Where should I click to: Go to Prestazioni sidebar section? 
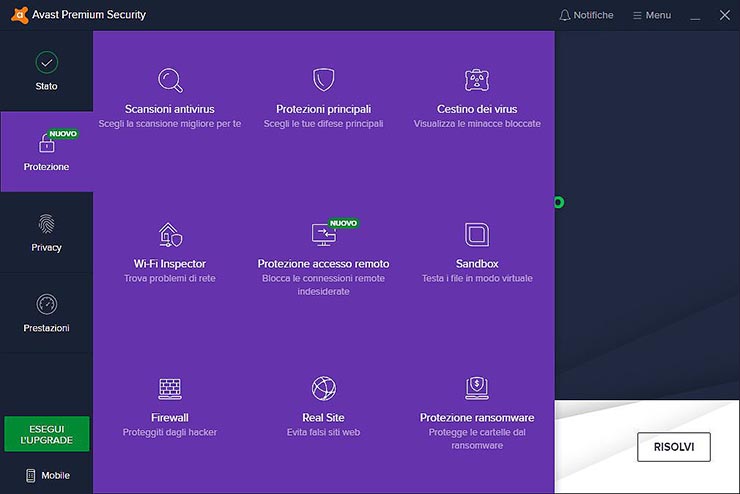coord(46,313)
